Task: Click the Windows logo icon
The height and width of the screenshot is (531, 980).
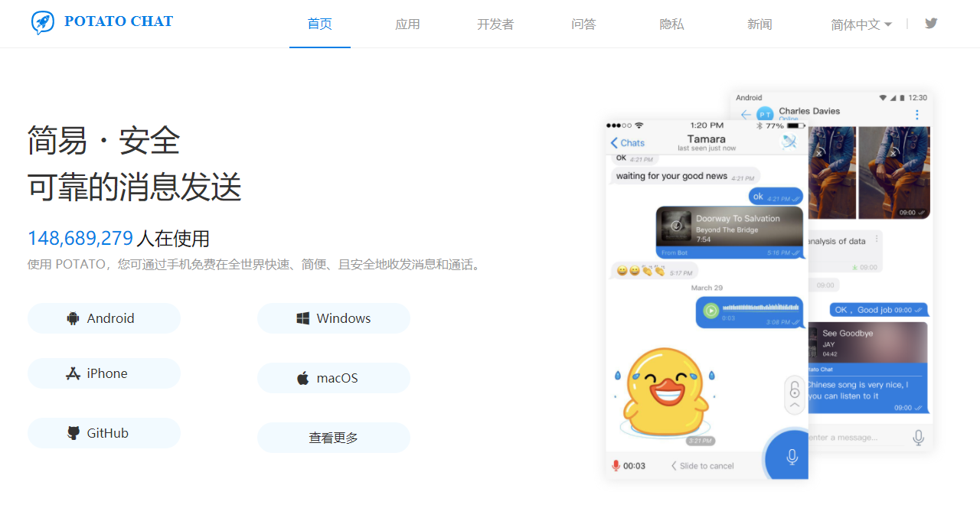Action: point(303,318)
